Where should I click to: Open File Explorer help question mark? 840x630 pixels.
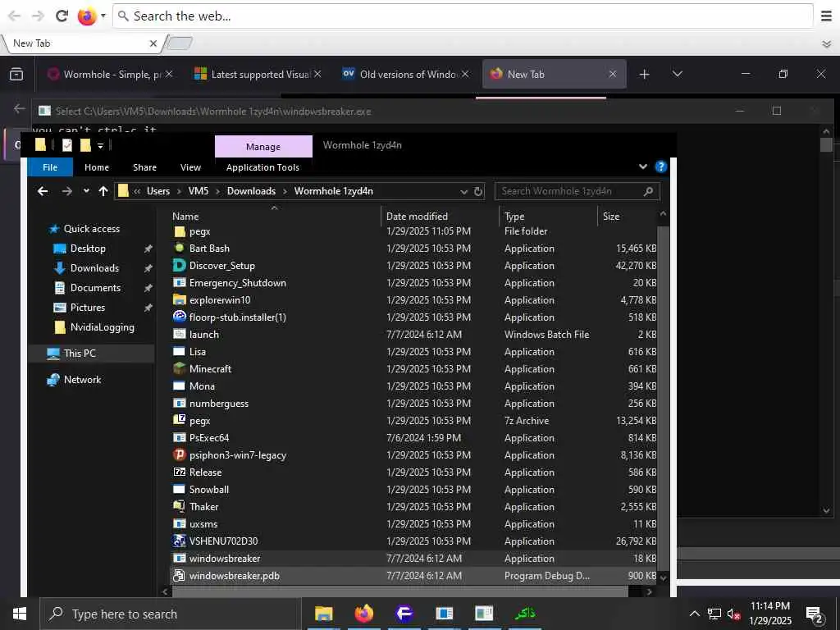(x=661, y=167)
